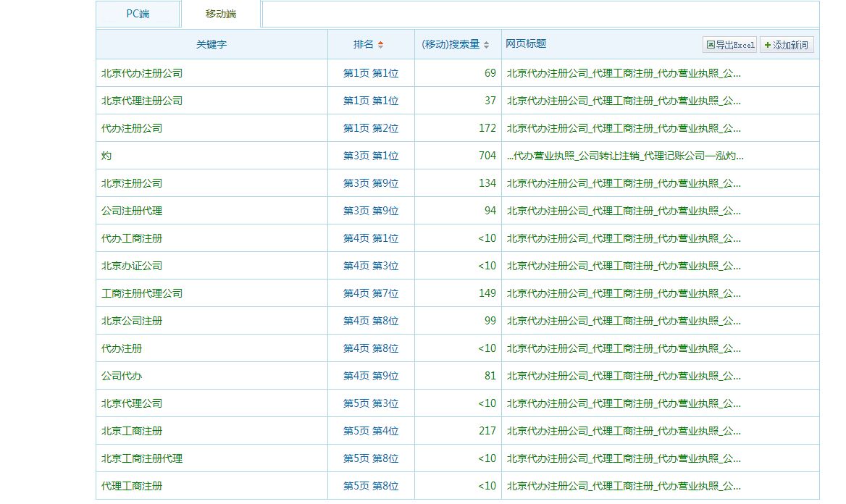Click the 网页标题 column header
The image size is (846, 504).
coord(526,43)
